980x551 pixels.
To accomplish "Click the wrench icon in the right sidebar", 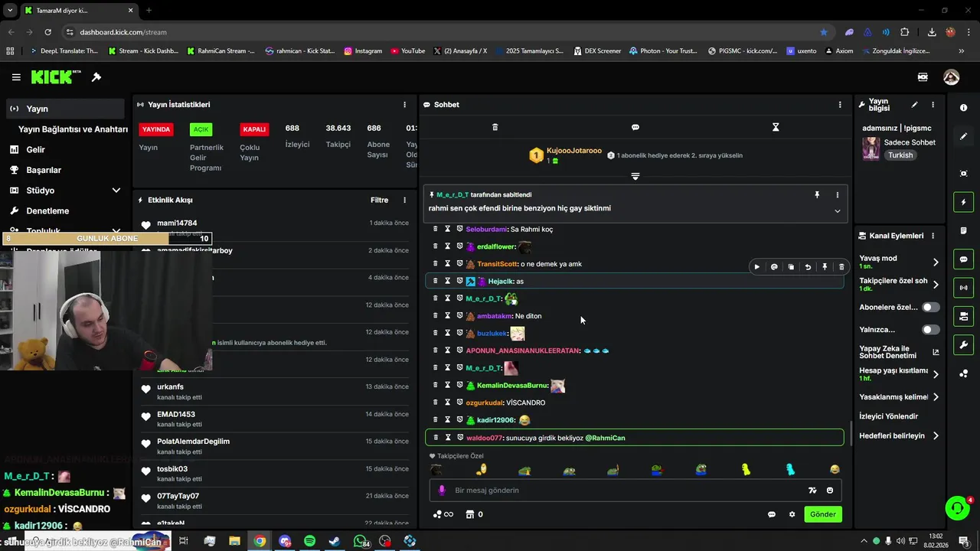I will (x=963, y=345).
